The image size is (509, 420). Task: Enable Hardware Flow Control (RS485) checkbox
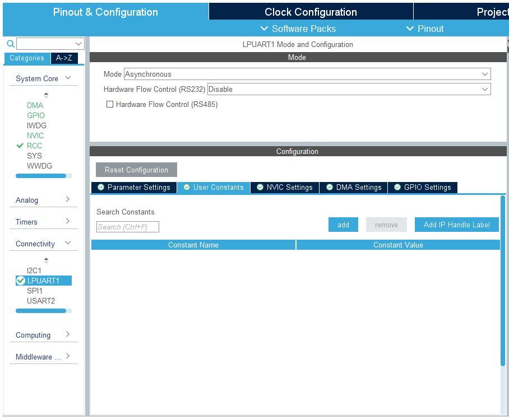click(x=110, y=104)
